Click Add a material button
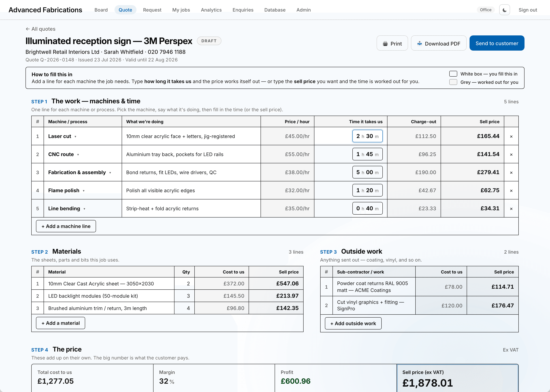The width and height of the screenshot is (550, 392). (61, 323)
